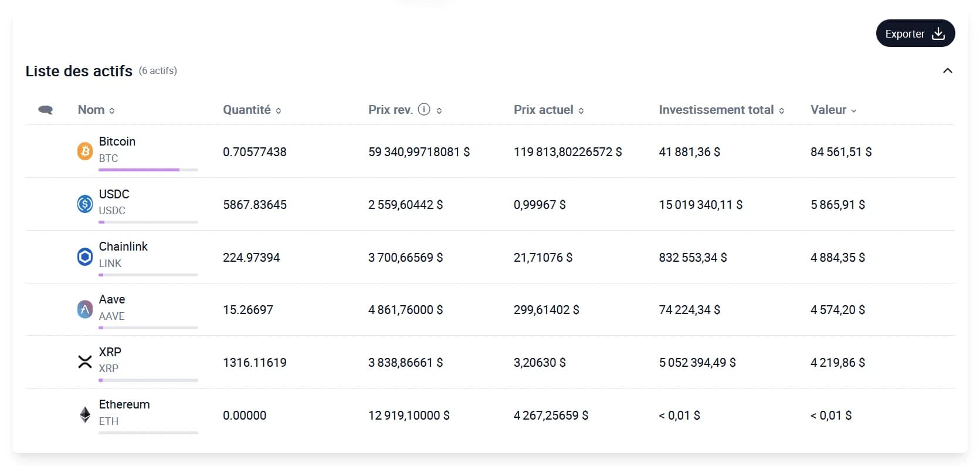Select Bitcoin cost price 59 340,99718081 $
This screenshot has height=466, width=980.
coord(419,152)
